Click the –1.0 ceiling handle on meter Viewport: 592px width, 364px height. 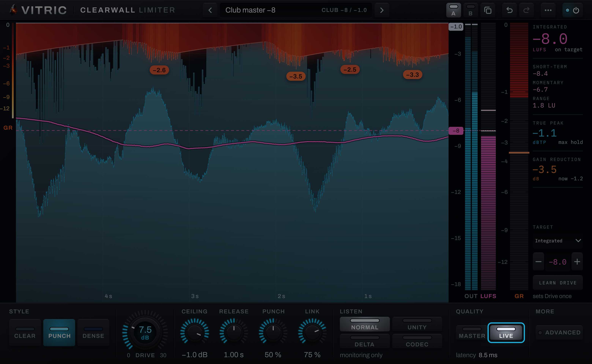coord(456,27)
